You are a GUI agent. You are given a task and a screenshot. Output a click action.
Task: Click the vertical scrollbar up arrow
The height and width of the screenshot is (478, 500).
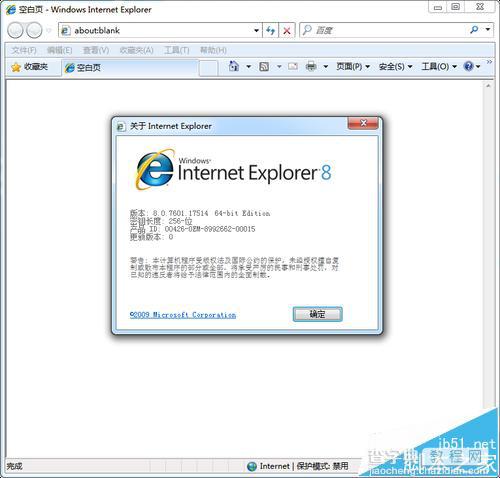click(488, 86)
